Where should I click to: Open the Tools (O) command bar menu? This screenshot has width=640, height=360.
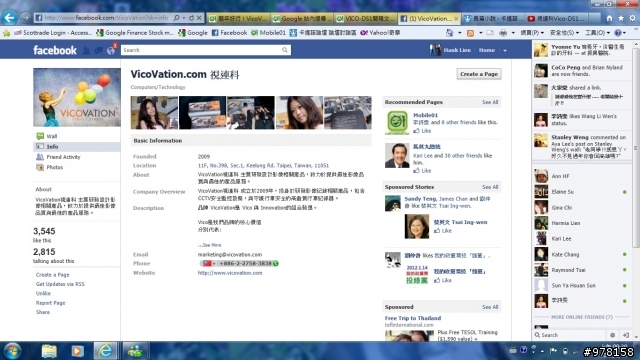[x=597, y=33]
